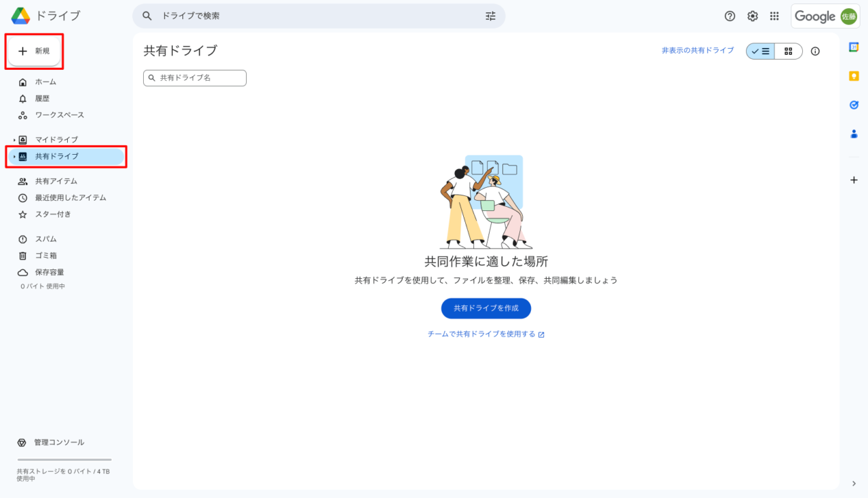The image size is (868, 498).
Task: Open the search filter options icon
Action: (490, 16)
